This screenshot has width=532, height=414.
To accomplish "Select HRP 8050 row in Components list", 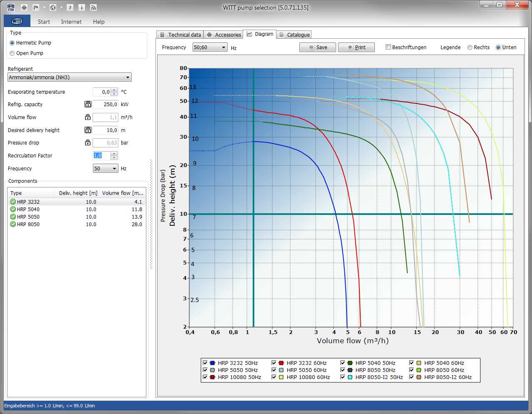I will [x=77, y=224].
